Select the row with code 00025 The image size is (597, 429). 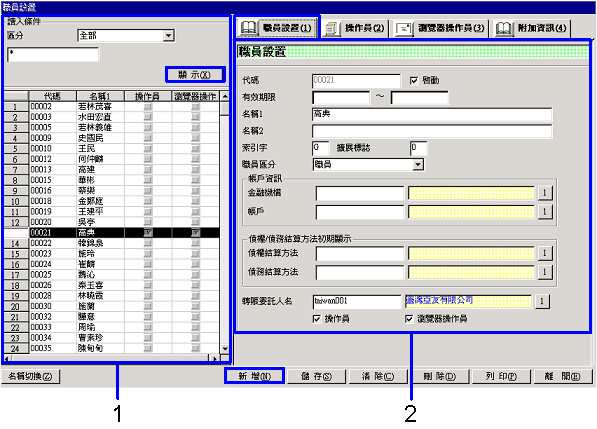point(112,275)
